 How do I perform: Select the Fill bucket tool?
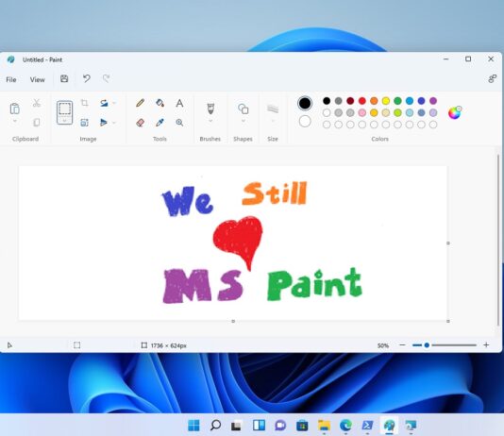pyautogui.click(x=160, y=103)
